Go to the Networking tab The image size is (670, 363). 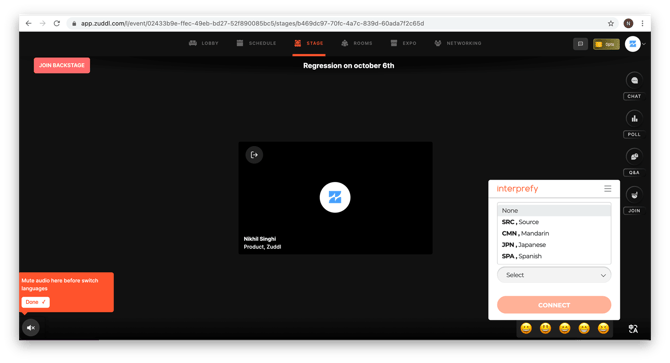pyautogui.click(x=458, y=43)
